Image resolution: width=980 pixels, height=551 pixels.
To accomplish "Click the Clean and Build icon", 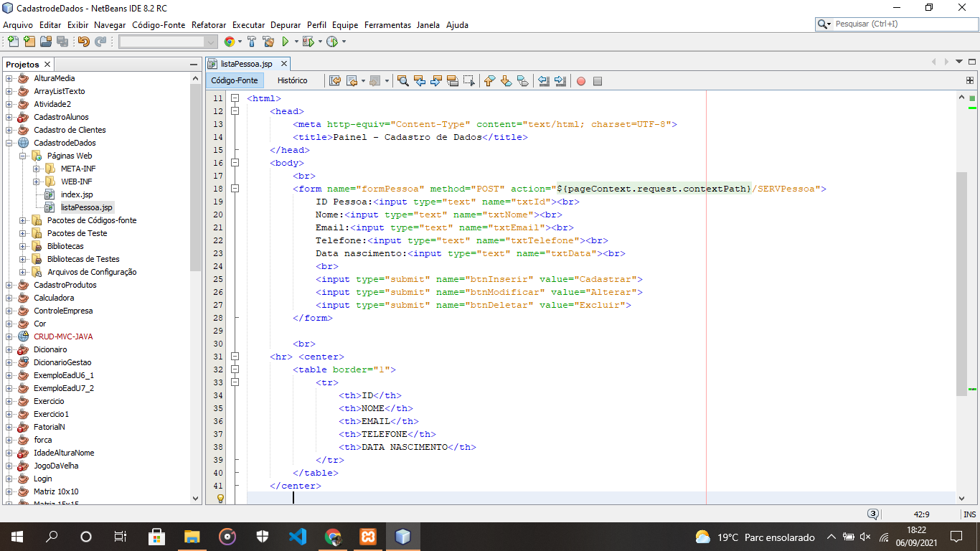I will (268, 42).
